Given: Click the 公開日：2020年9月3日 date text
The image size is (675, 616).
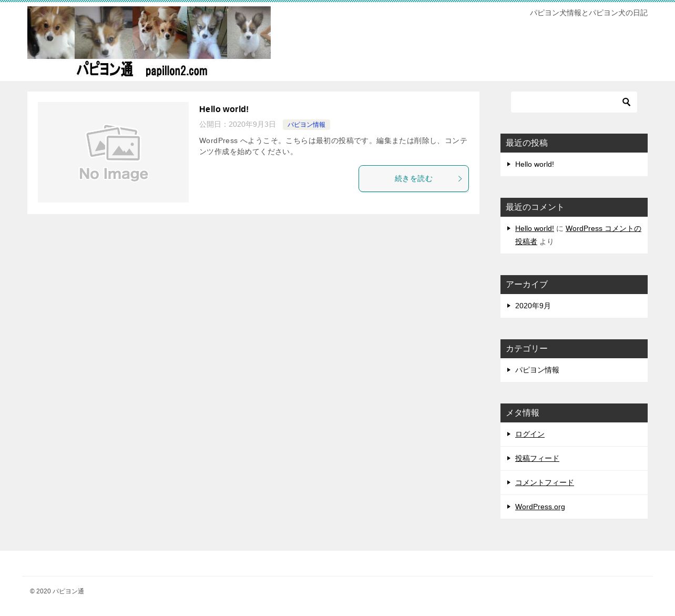Looking at the screenshot, I should tap(238, 125).
